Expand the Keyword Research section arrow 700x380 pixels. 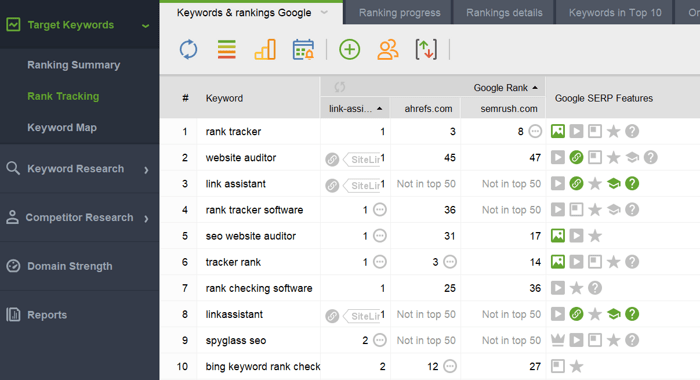146,170
